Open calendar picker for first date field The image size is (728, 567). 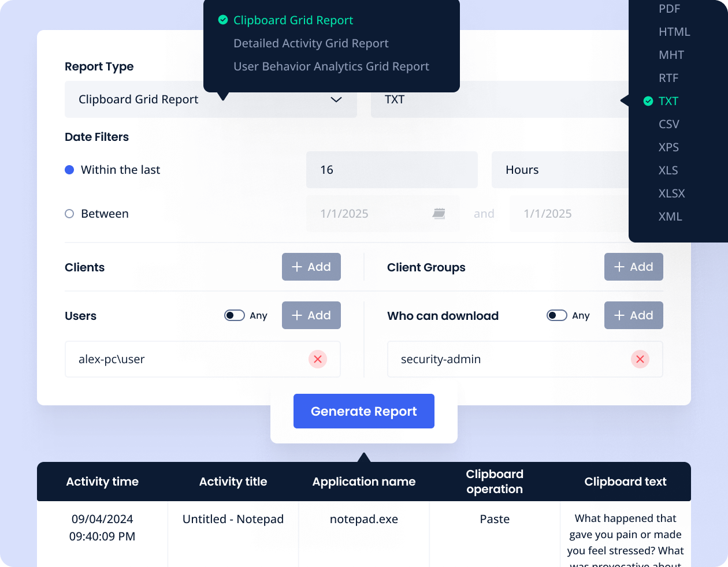439,214
